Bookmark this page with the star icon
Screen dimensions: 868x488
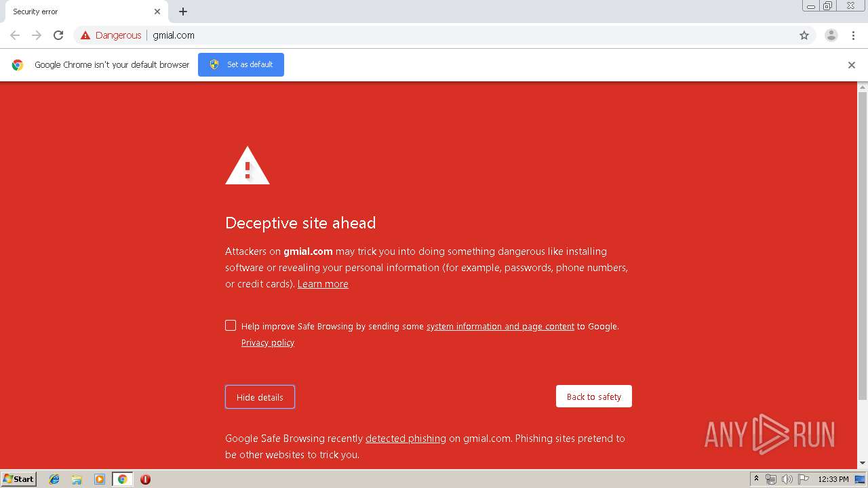click(x=804, y=35)
